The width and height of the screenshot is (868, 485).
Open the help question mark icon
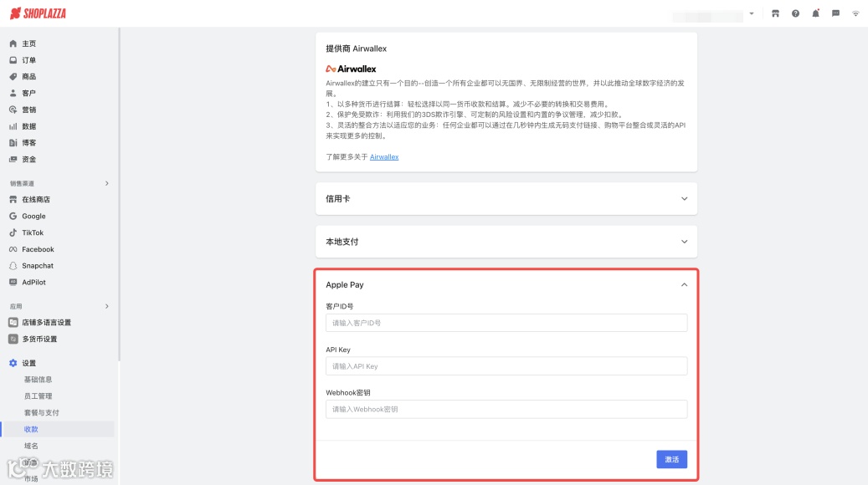pyautogui.click(x=795, y=13)
